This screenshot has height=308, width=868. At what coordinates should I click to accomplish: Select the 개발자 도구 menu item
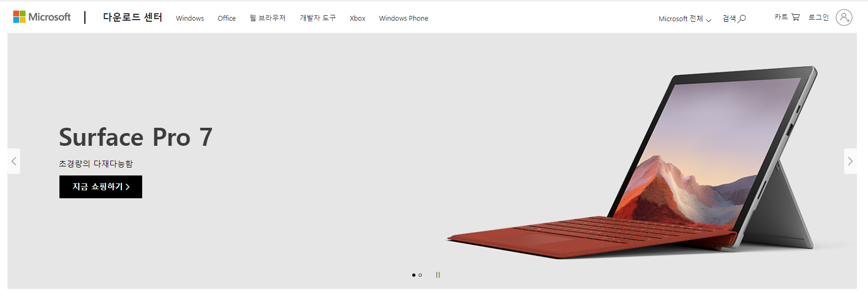pos(318,18)
